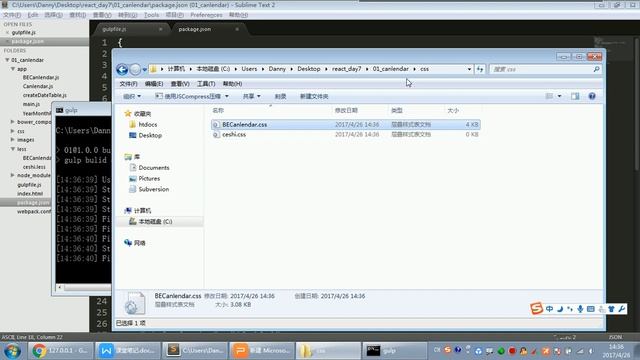
Task: Switch to the gulpfile.js tab in Sublime
Action: (114, 29)
